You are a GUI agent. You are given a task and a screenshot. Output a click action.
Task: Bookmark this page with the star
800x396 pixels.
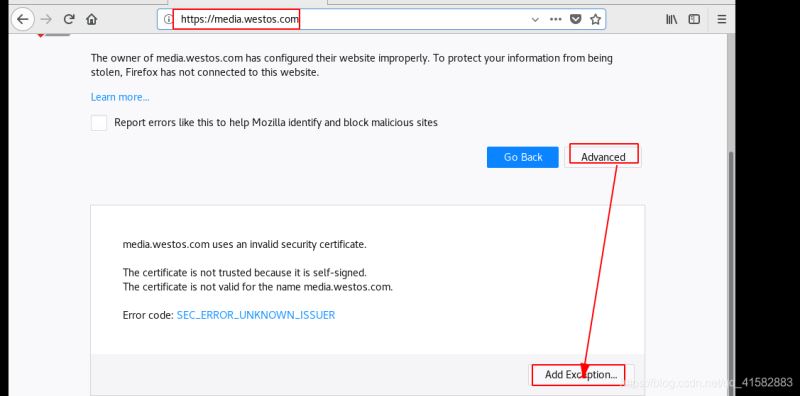[595, 19]
